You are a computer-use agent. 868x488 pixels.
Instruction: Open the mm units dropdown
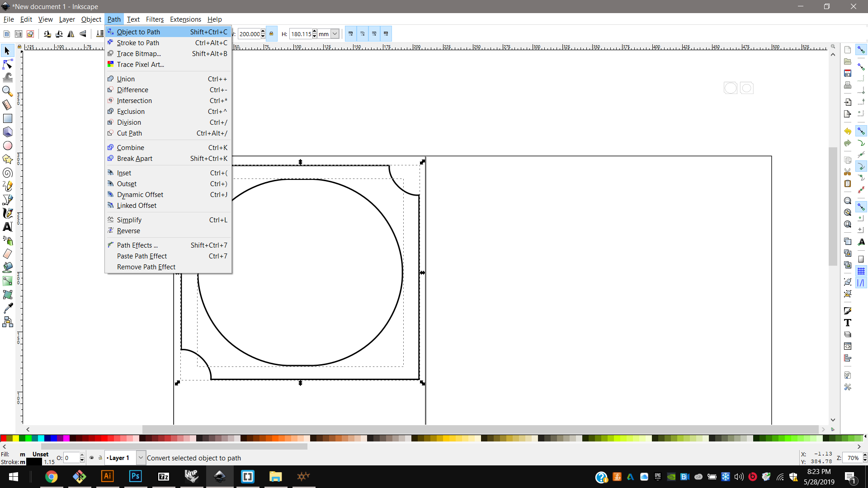(x=335, y=34)
